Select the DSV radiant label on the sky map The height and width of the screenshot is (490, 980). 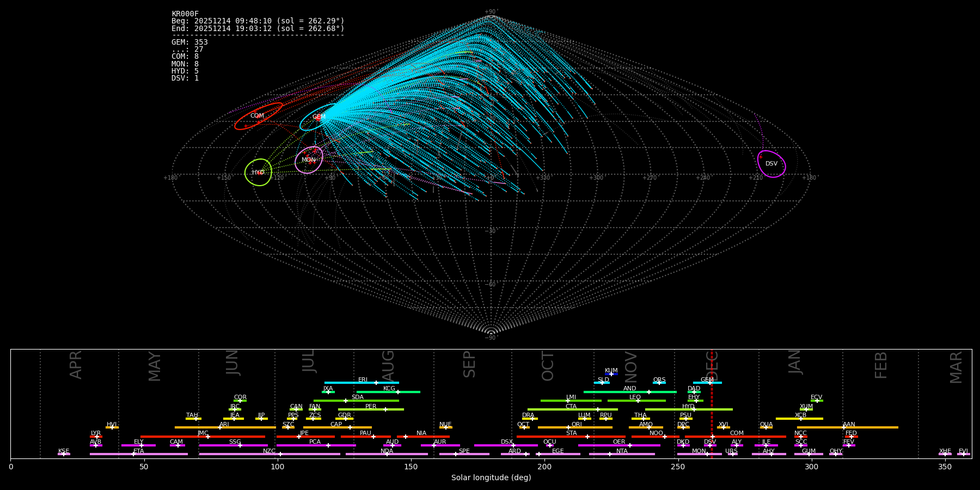pyautogui.click(x=771, y=164)
